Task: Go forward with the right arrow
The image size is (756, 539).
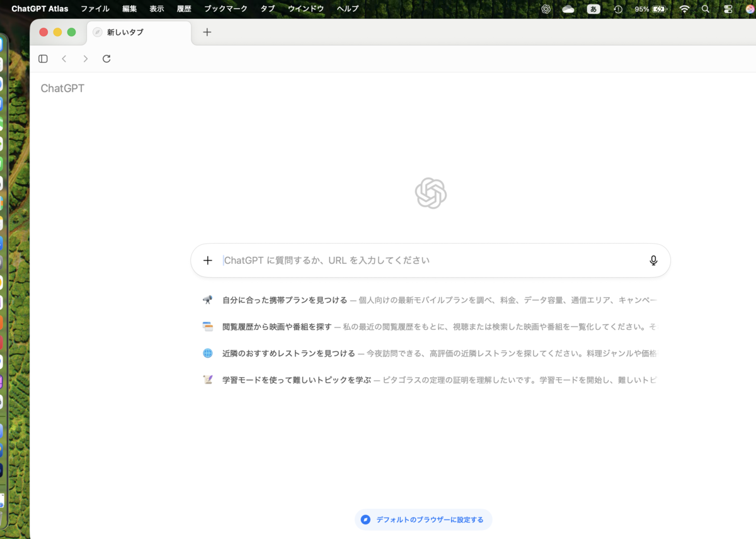Action: (85, 59)
